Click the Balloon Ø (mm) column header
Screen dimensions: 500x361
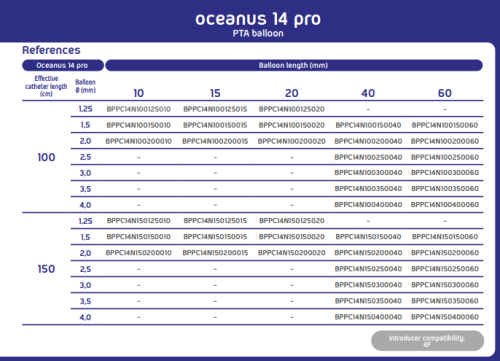(x=85, y=86)
